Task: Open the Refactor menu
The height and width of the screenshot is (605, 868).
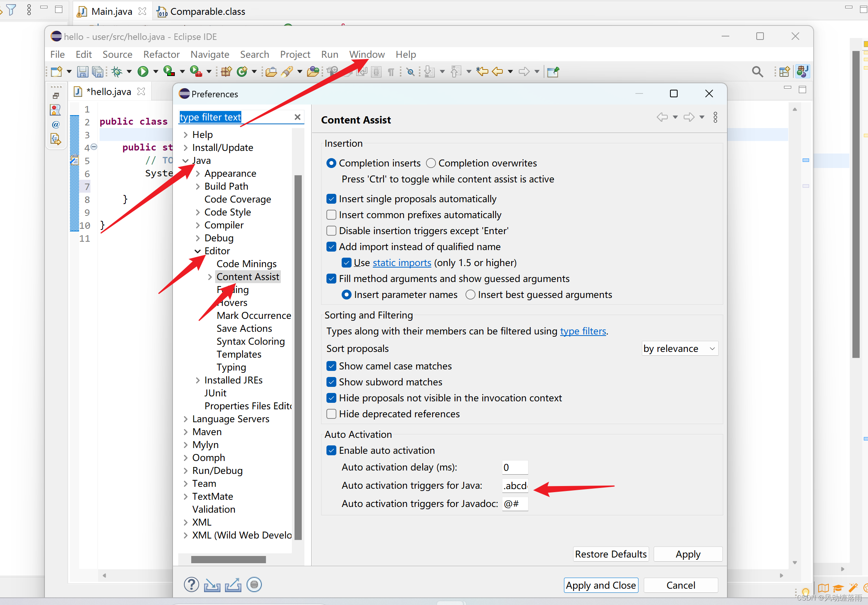Action: pyautogui.click(x=161, y=54)
